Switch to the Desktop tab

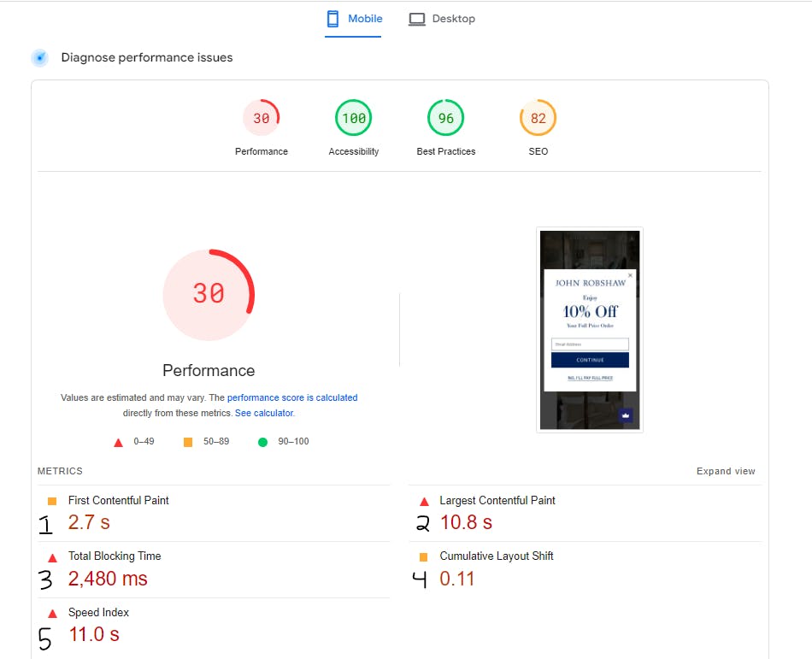442,19
